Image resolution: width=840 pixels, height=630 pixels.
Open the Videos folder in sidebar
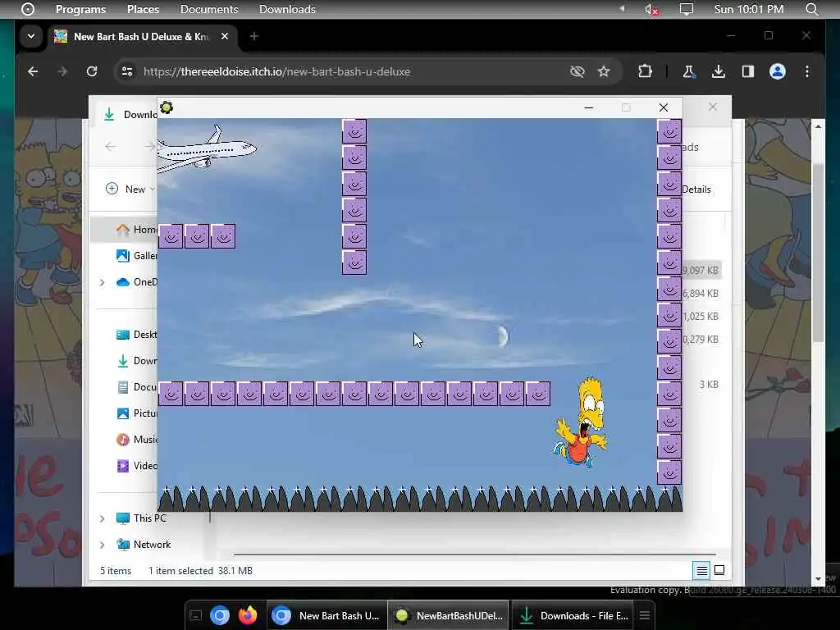tap(137, 466)
